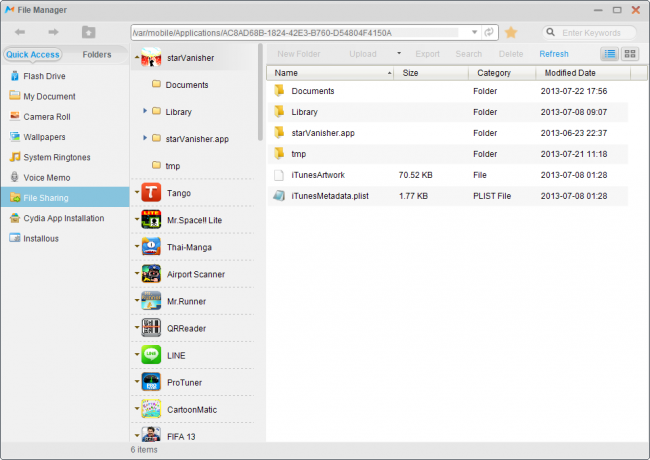Select the FIFA 13 app icon

tap(151, 434)
